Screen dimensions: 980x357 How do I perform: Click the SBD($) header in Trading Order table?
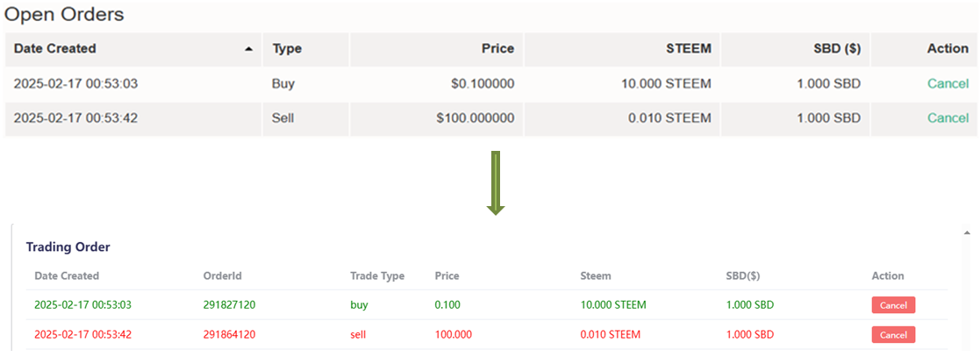(x=743, y=275)
